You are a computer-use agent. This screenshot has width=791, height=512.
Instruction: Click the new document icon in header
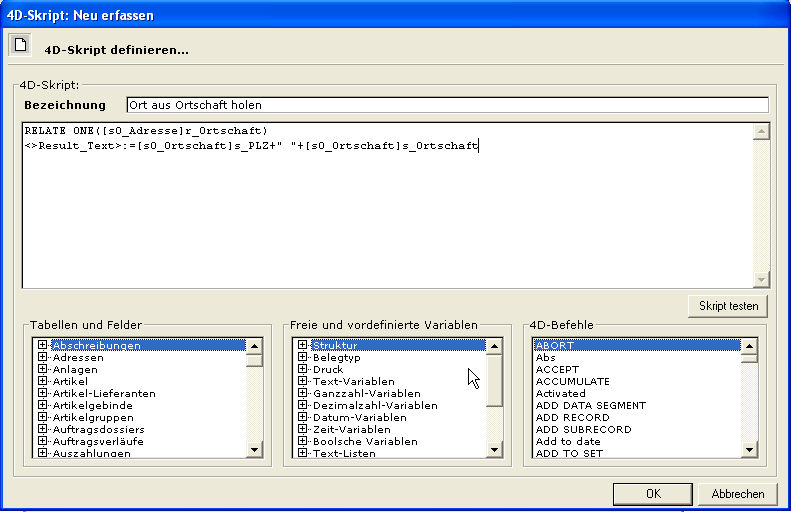[19, 44]
